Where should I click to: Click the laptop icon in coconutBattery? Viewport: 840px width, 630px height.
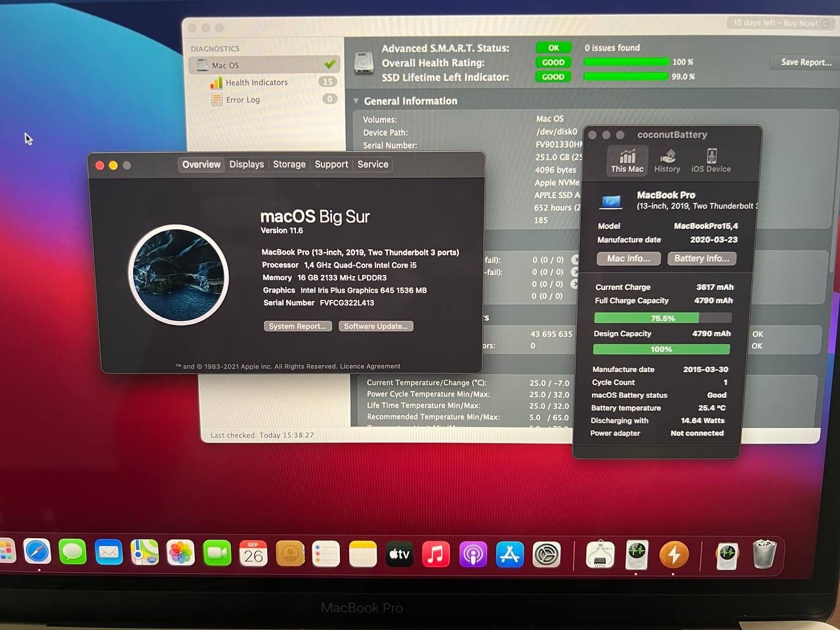coord(611,201)
